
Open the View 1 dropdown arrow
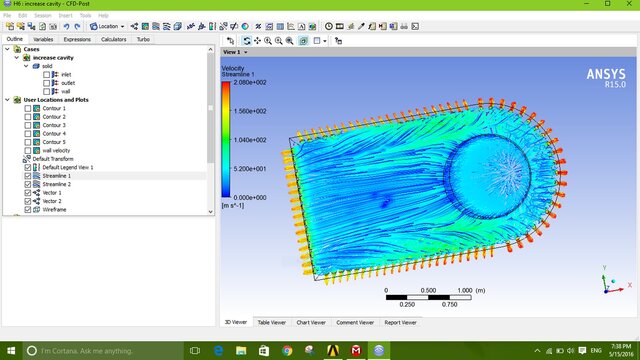tap(246, 52)
